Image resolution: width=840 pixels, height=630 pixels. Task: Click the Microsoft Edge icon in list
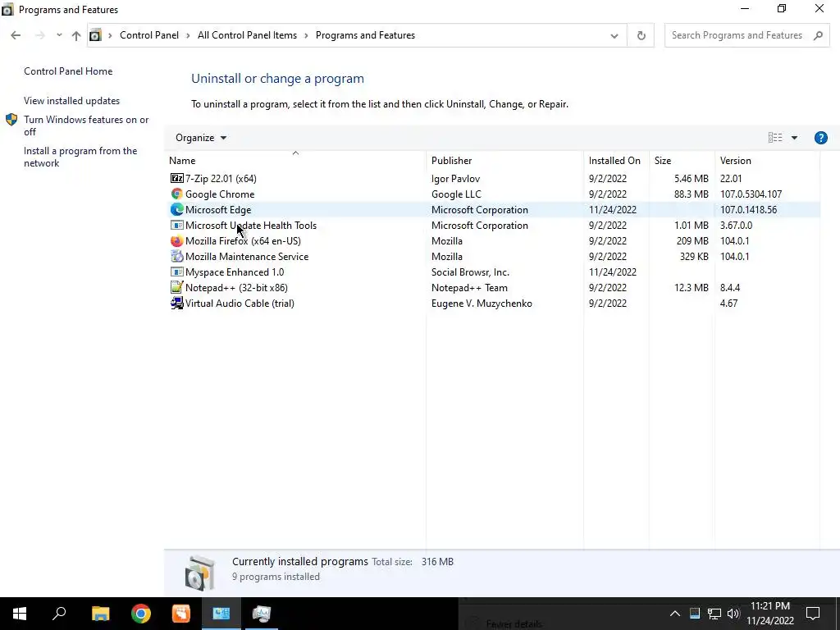177,209
